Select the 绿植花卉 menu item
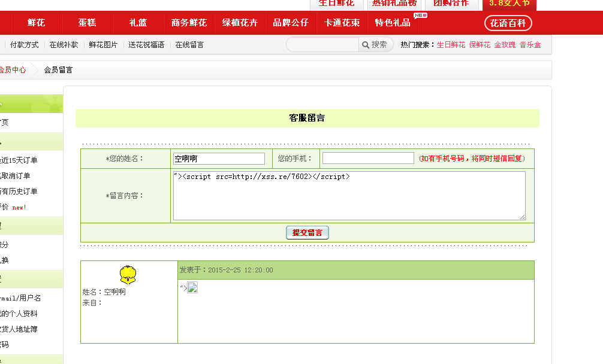 (240, 23)
